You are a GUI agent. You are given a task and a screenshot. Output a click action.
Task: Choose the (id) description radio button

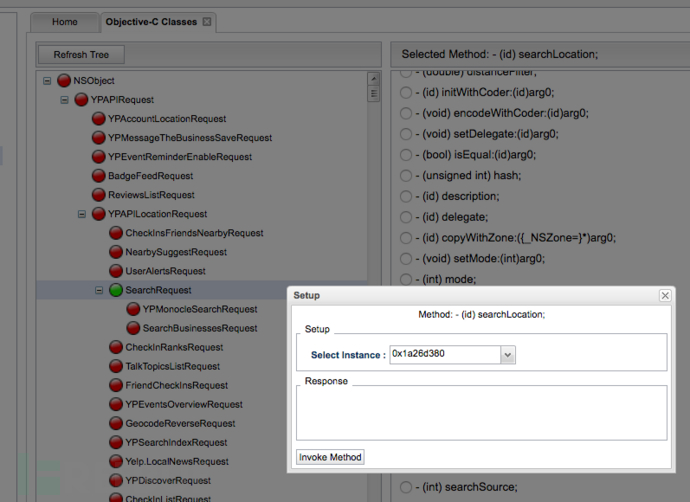coord(406,196)
